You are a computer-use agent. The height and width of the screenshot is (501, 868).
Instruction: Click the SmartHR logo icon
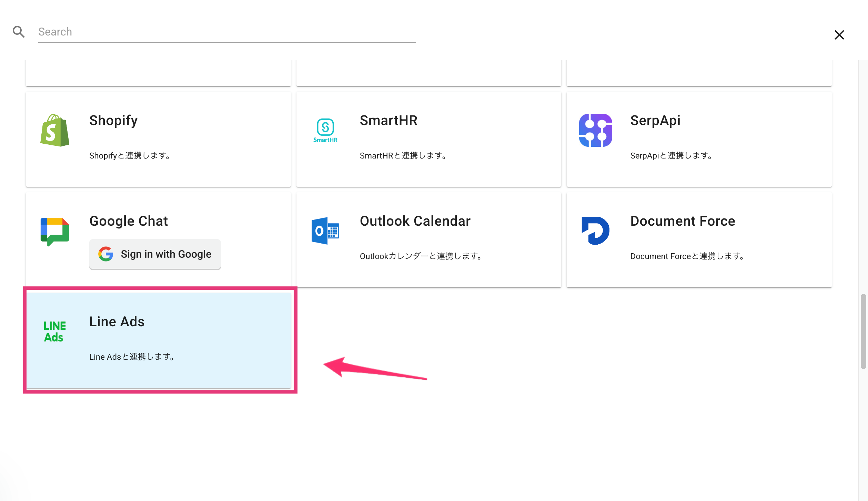(325, 130)
